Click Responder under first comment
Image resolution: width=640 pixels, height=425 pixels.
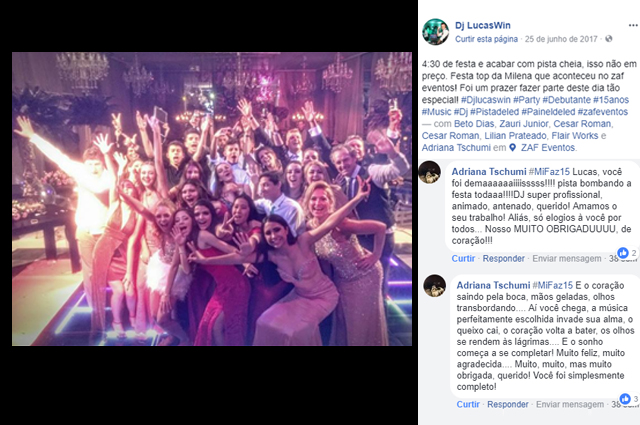[504, 258]
